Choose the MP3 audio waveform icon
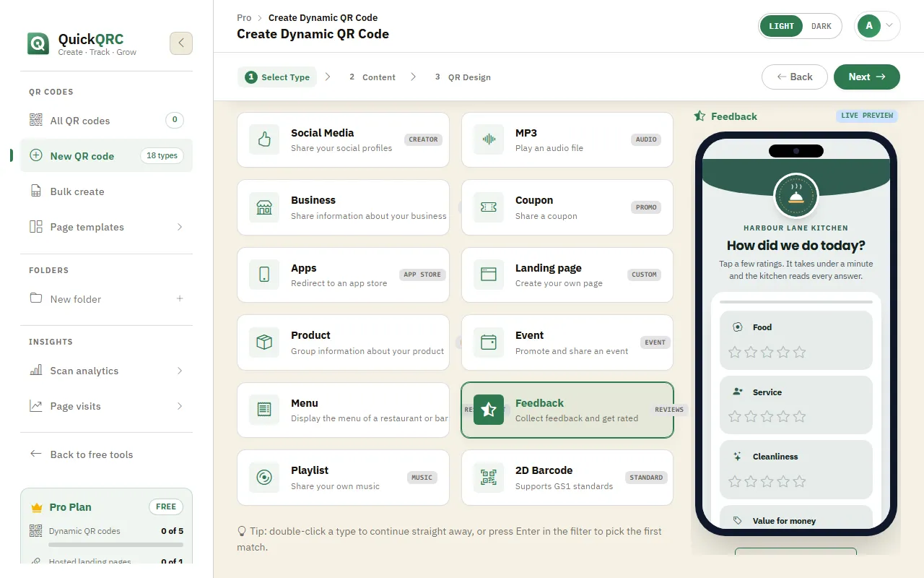This screenshot has width=924, height=578. pyautogui.click(x=489, y=139)
